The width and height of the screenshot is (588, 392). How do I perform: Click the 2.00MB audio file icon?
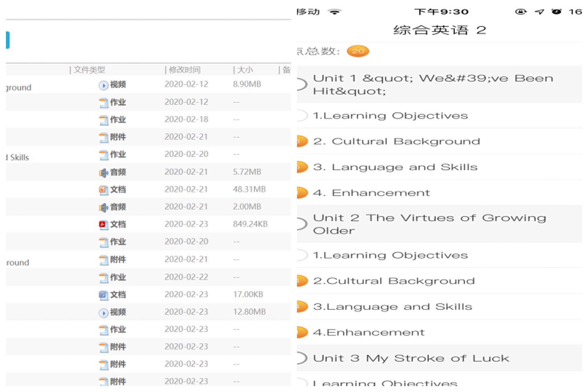click(x=103, y=208)
